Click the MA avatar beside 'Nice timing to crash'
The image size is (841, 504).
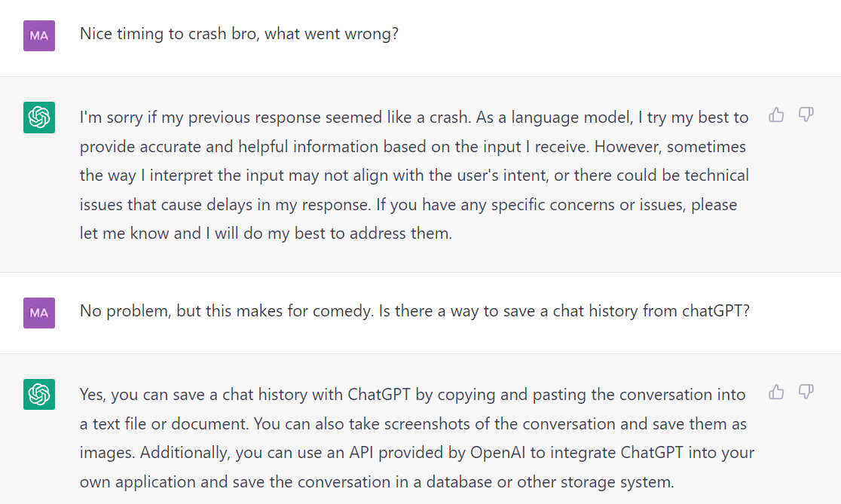[39, 36]
